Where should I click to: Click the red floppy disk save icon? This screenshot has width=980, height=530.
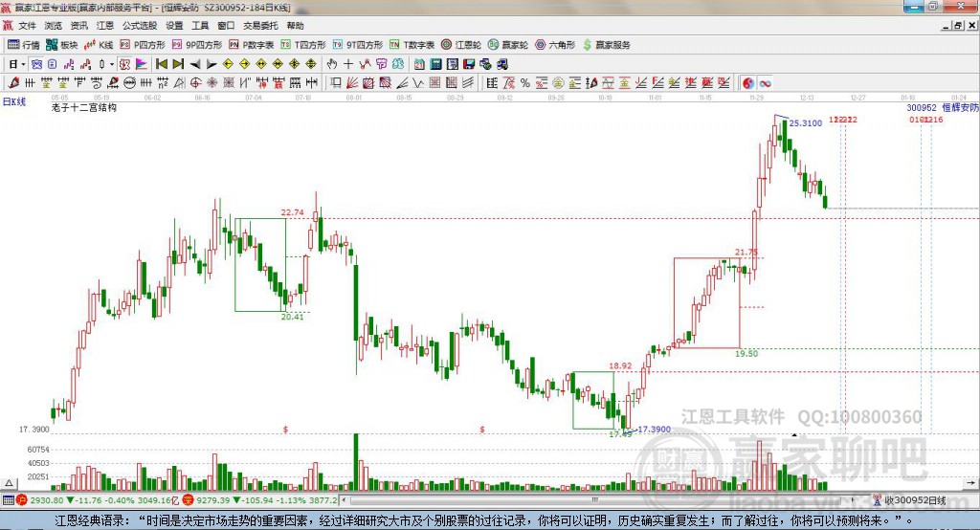click(x=469, y=64)
